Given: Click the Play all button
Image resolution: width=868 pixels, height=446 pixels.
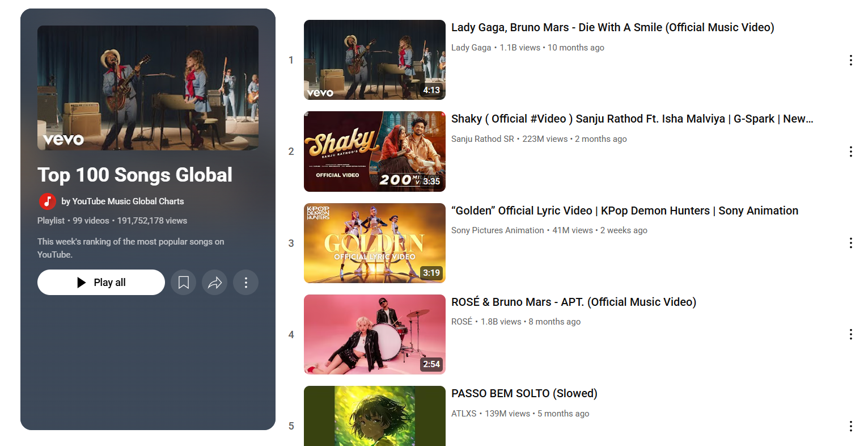Looking at the screenshot, I should coord(101,283).
